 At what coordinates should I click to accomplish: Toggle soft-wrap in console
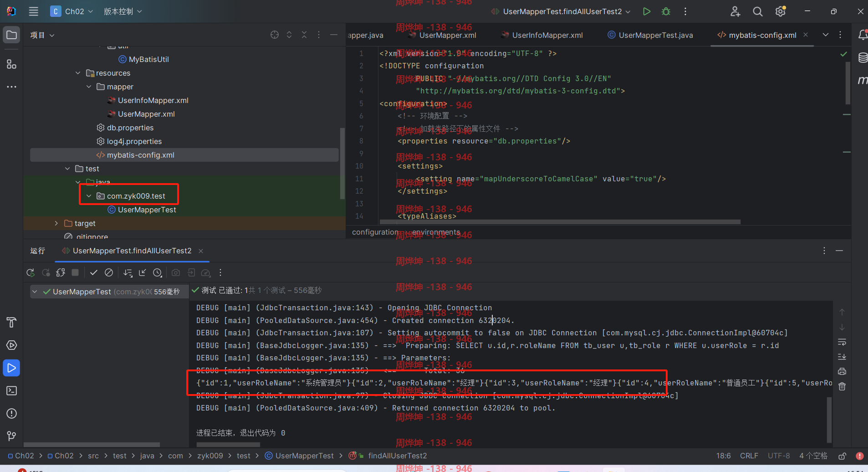[842, 342]
